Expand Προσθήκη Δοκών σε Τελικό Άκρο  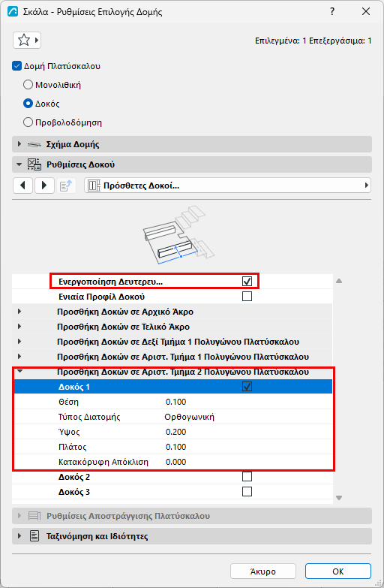click(x=19, y=326)
